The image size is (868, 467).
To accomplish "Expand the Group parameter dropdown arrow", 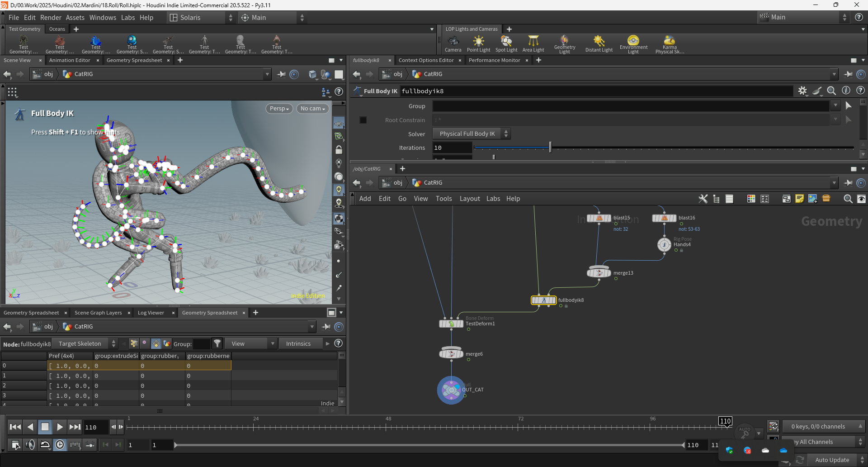I will 835,105.
